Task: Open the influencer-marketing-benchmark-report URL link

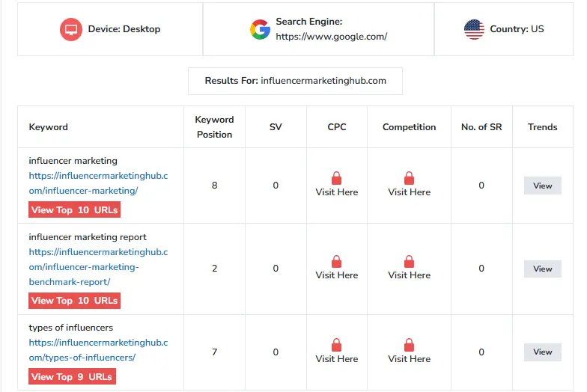Action: pyautogui.click(x=98, y=267)
